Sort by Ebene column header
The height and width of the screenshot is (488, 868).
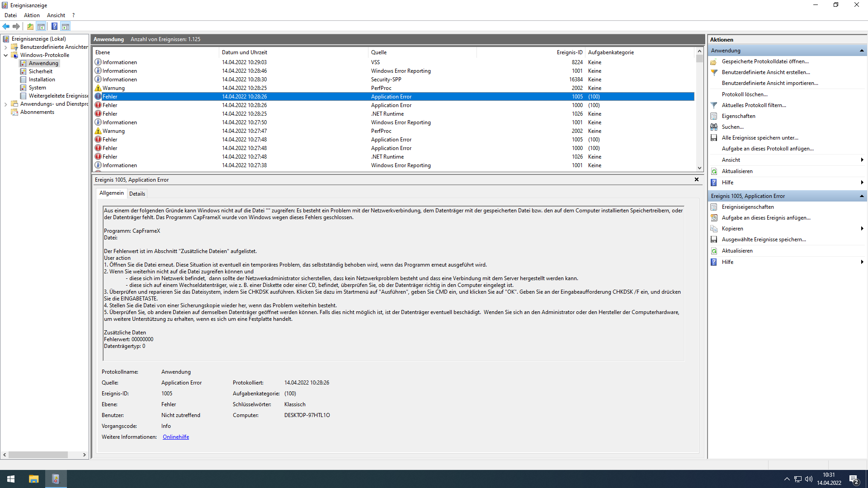(x=156, y=52)
